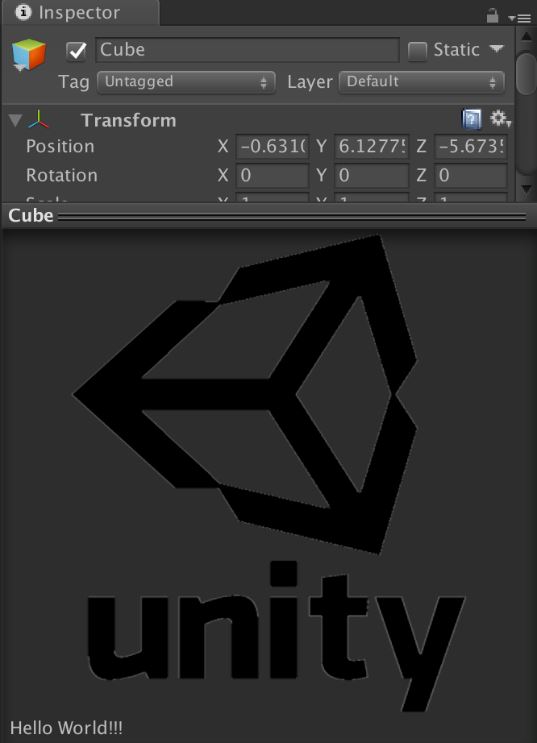Open the Layer dropdown showing Default

click(x=421, y=82)
